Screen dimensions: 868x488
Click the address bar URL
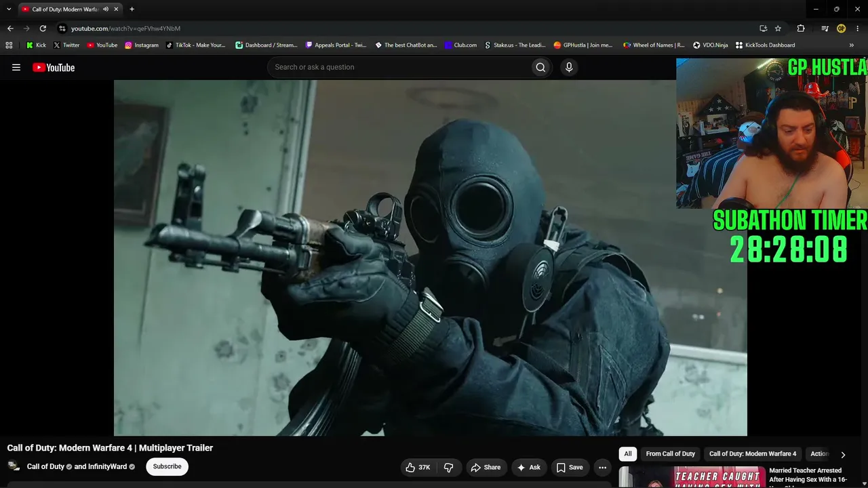[125, 28]
